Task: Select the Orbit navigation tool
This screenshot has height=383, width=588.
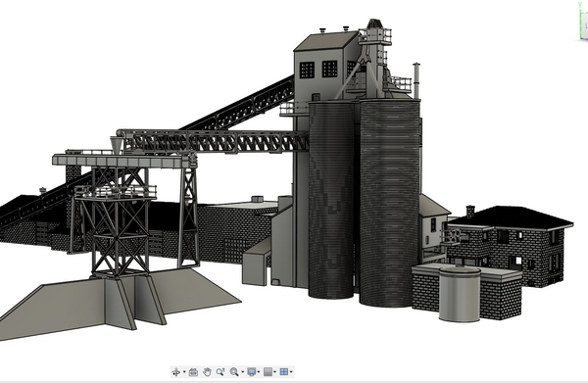Action: point(175,372)
